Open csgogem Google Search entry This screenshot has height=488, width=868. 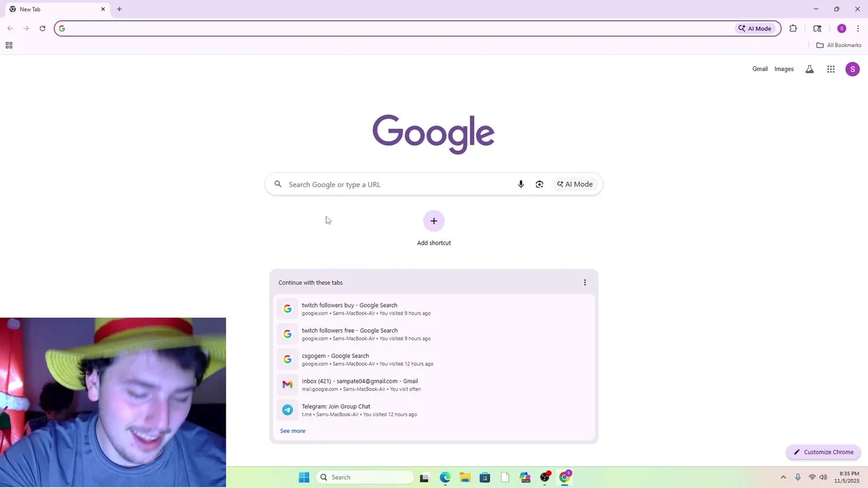tap(434, 359)
